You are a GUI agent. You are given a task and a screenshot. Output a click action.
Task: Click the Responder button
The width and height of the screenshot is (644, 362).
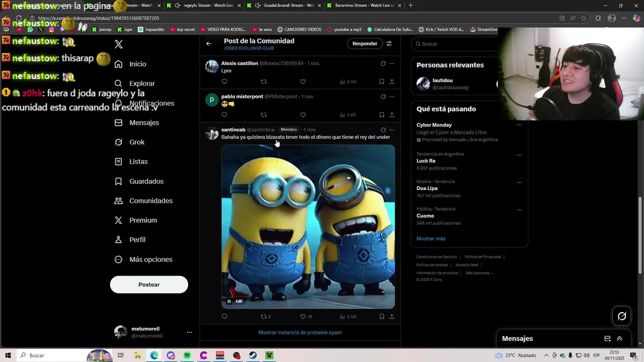click(x=365, y=44)
